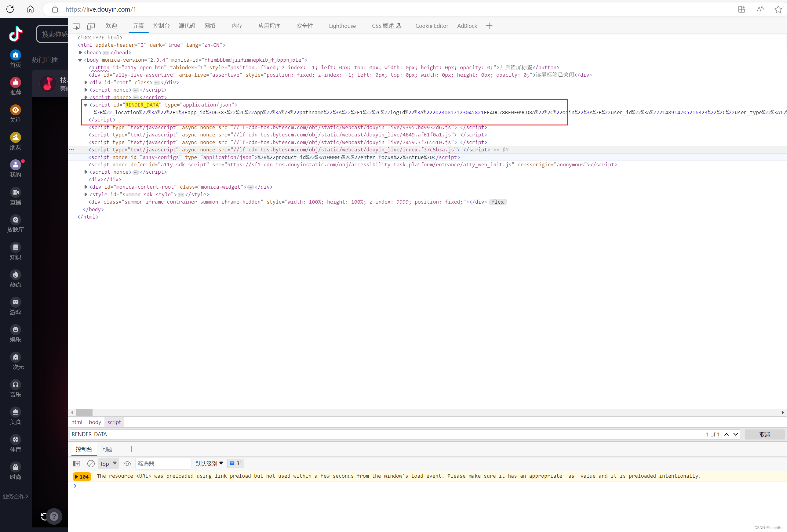Select body in the breadcrumb bar
This screenshot has height=532, width=787.
point(95,422)
